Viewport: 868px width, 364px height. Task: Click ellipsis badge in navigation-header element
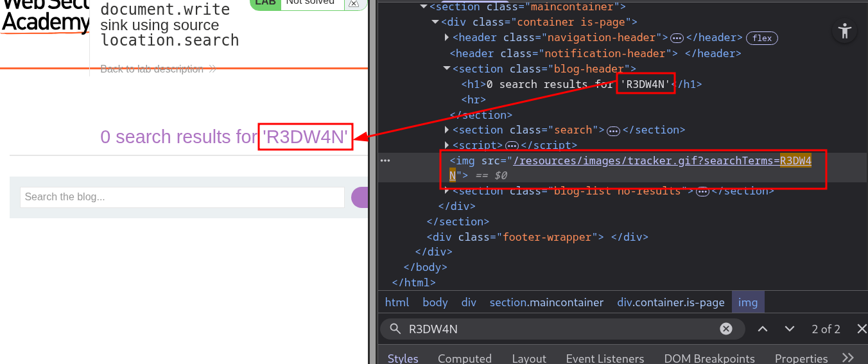pyautogui.click(x=677, y=39)
